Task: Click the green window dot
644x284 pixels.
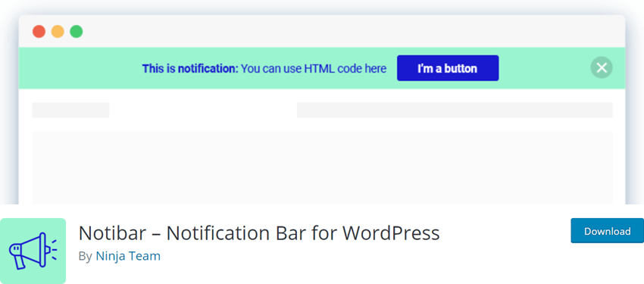Action: [77, 32]
